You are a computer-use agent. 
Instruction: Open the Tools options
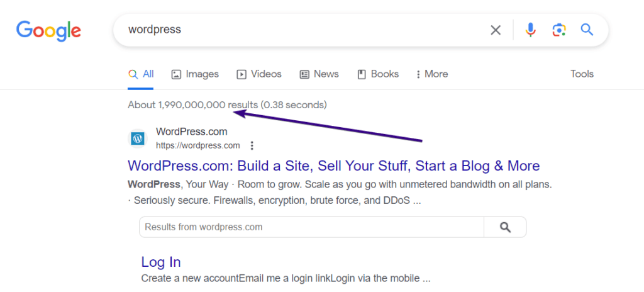click(582, 74)
